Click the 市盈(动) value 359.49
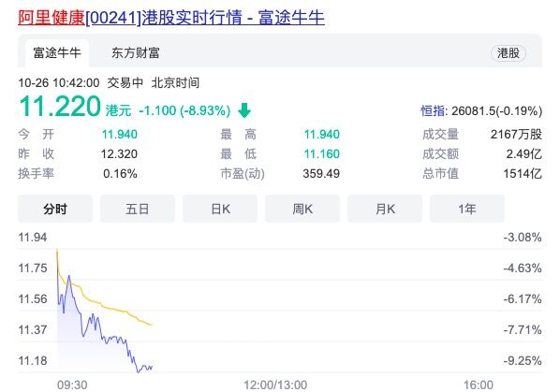Viewport: 560px width, 392px height. pos(321,174)
